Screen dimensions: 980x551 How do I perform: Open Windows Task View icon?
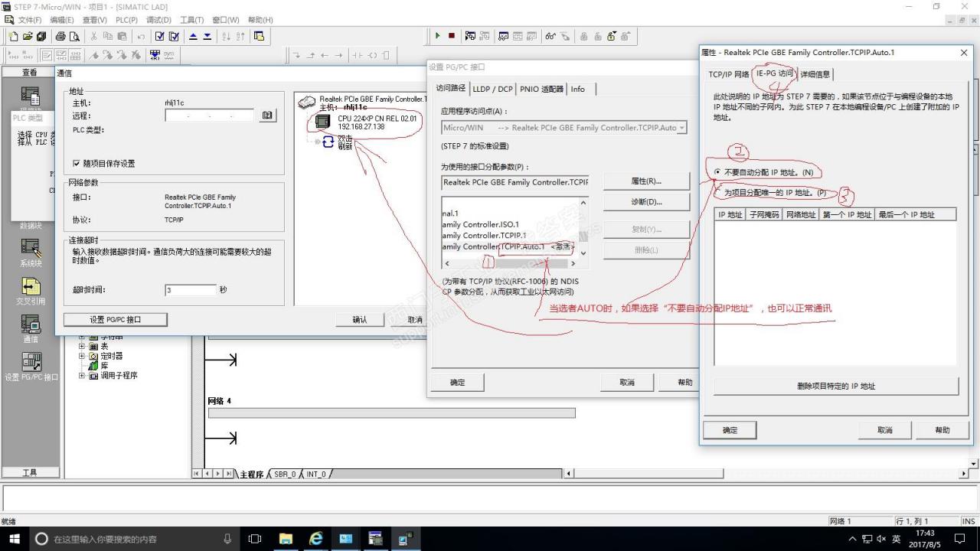click(255, 539)
